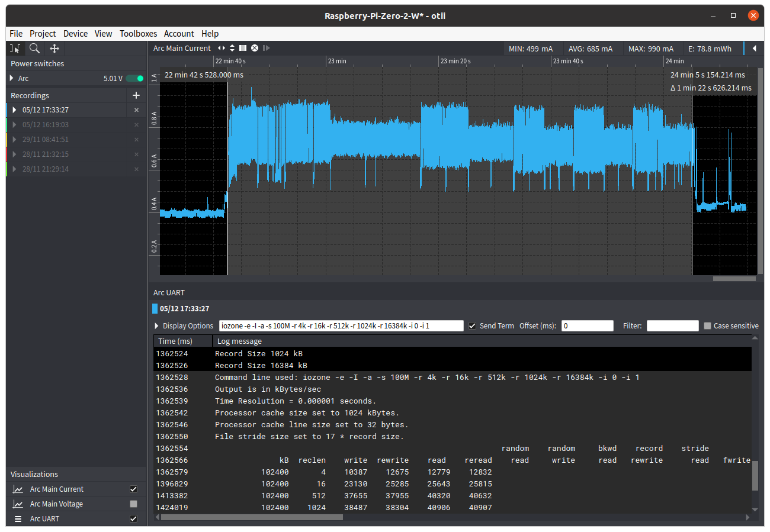This screenshot has width=770, height=532.
Task: Open the Device menu
Action: (75, 34)
